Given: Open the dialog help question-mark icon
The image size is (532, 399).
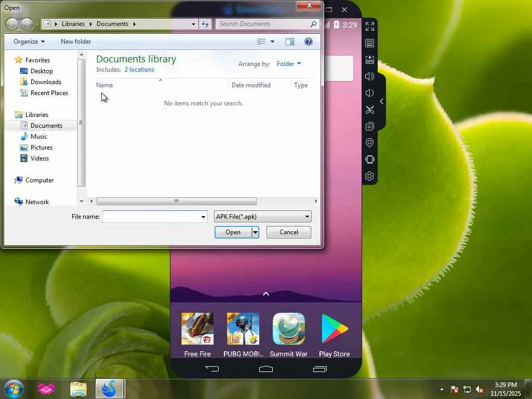Looking at the screenshot, I should coord(309,42).
